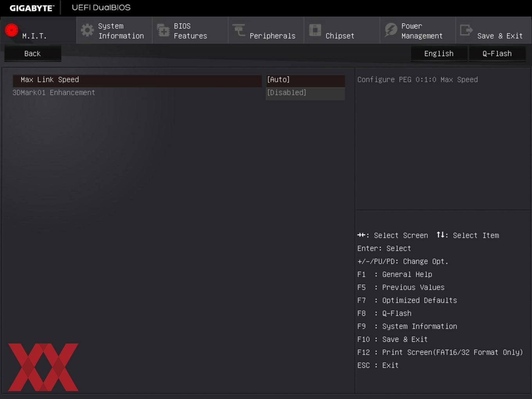Click the UEFI DualBIOS title text

pos(101,7)
